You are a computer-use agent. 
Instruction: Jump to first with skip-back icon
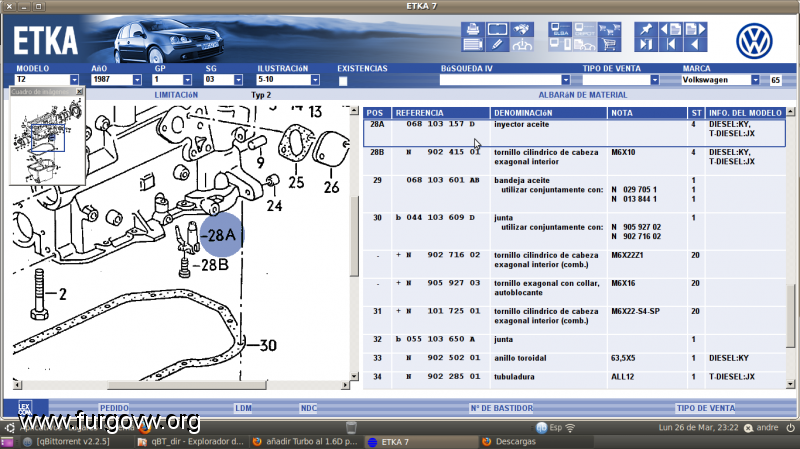point(670,45)
